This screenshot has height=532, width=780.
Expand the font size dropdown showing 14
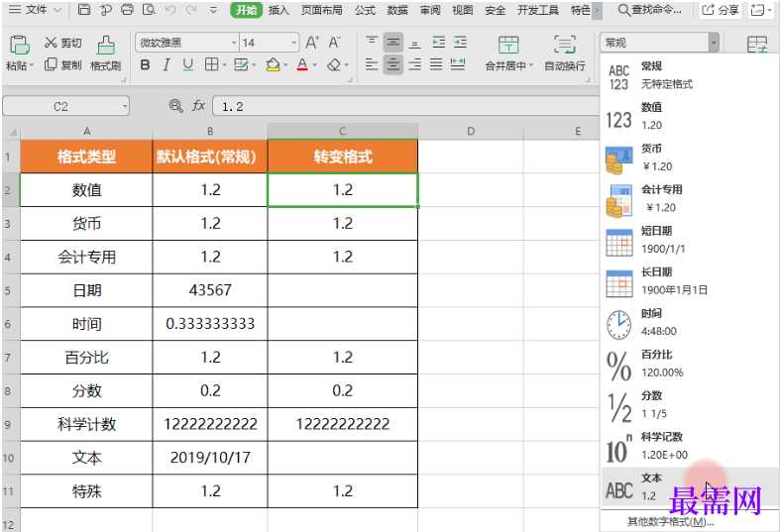[x=295, y=43]
